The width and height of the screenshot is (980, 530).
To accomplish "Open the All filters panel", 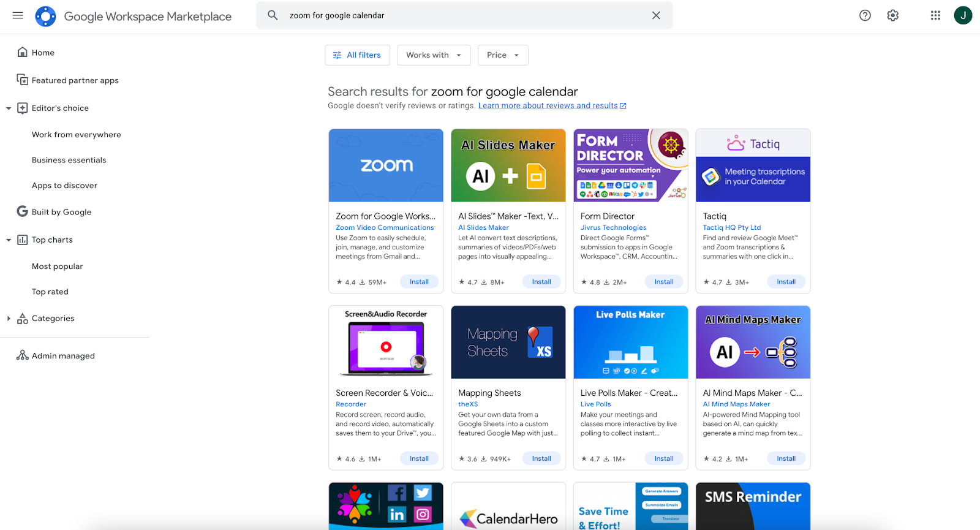I will click(x=357, y=55).
